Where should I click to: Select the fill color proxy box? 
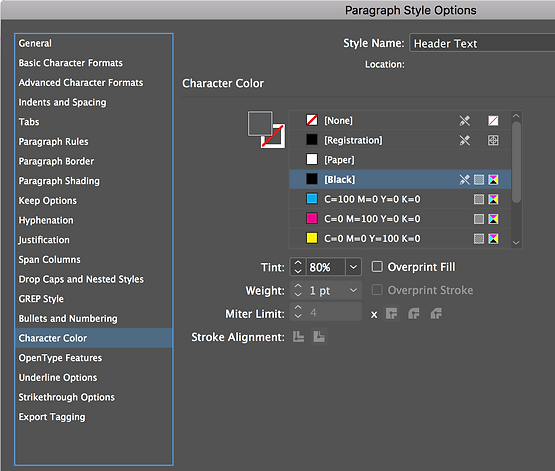tap(260, 124)
